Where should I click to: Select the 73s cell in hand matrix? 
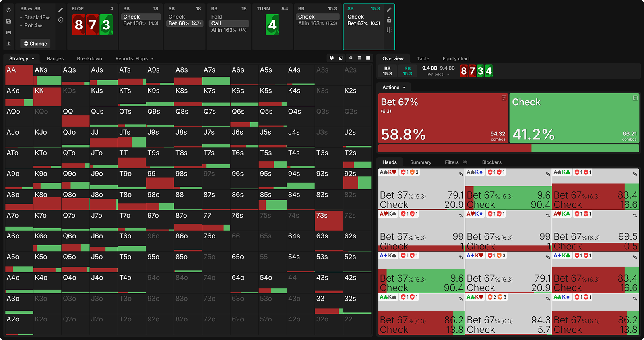328,220
